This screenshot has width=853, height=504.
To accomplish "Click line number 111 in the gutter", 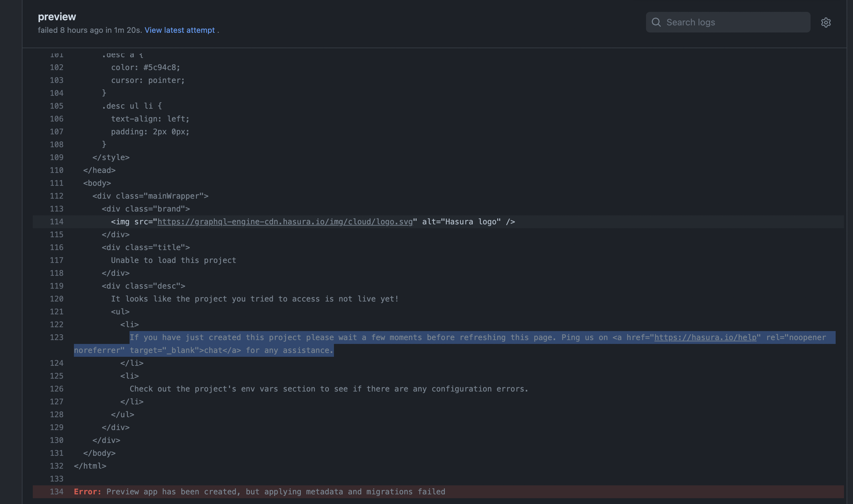I will point(56,184).
